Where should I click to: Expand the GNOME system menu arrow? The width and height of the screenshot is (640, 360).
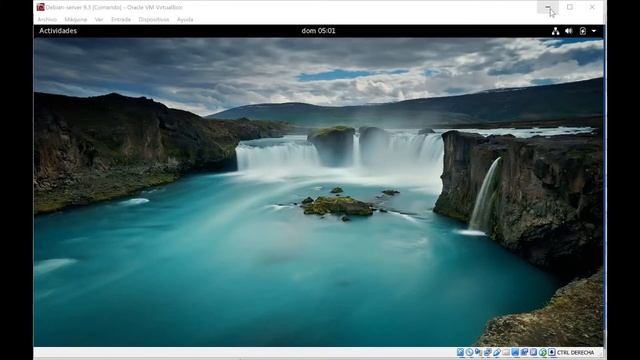[x=594, y=31]
